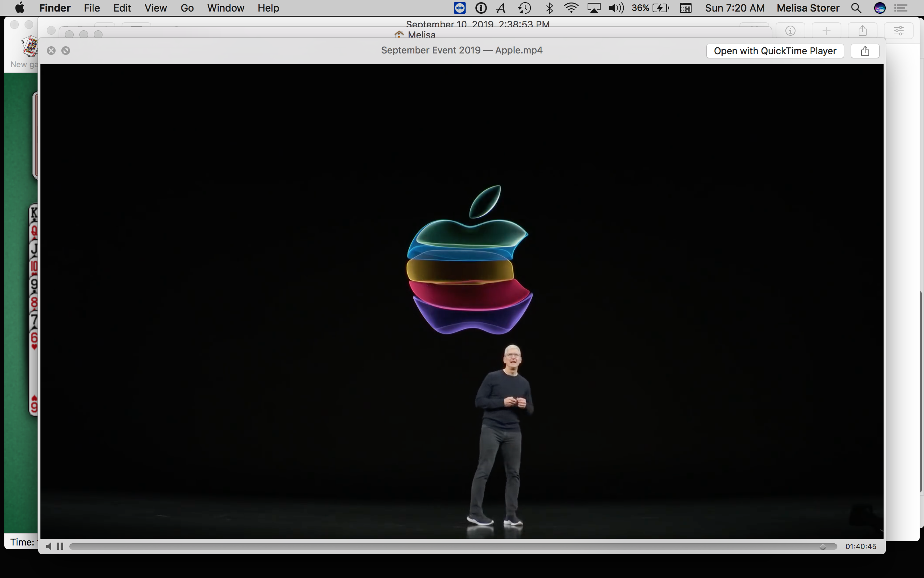Open the Go menu
This screenshot has width=924, height=578.
[x=187, y=8]
